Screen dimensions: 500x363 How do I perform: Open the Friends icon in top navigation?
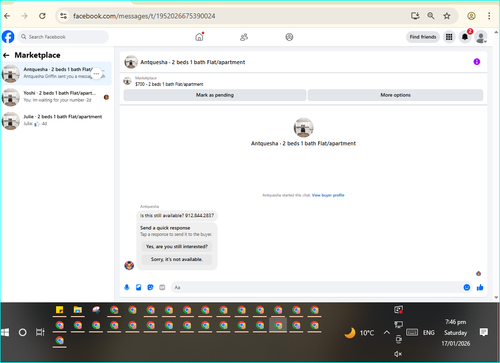pos(244,37)
